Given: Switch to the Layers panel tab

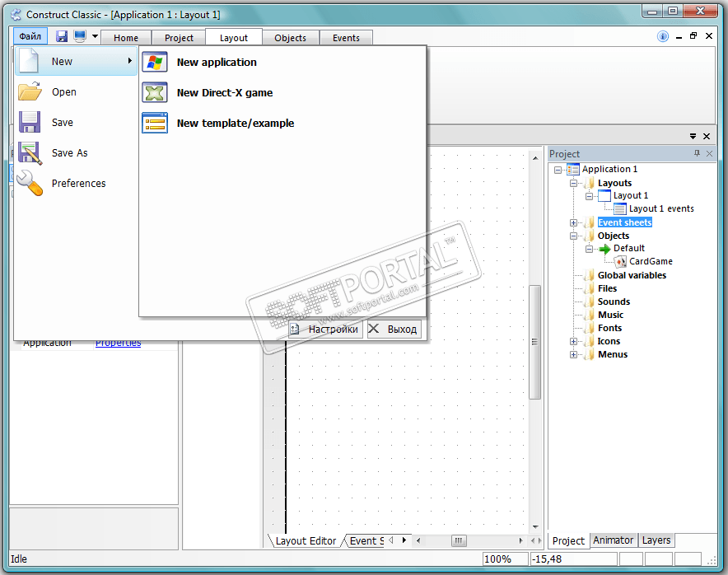Looking at the screenshot, I should coord(656,540).
